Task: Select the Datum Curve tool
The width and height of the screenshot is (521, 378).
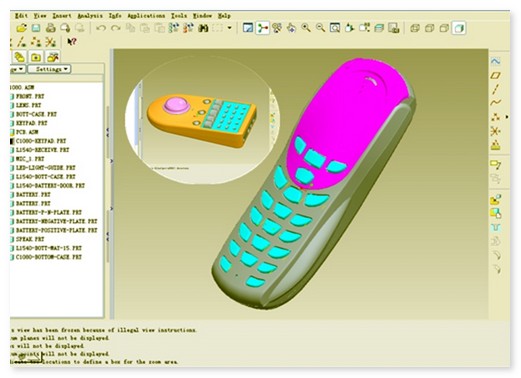Action: pos(495,103)
